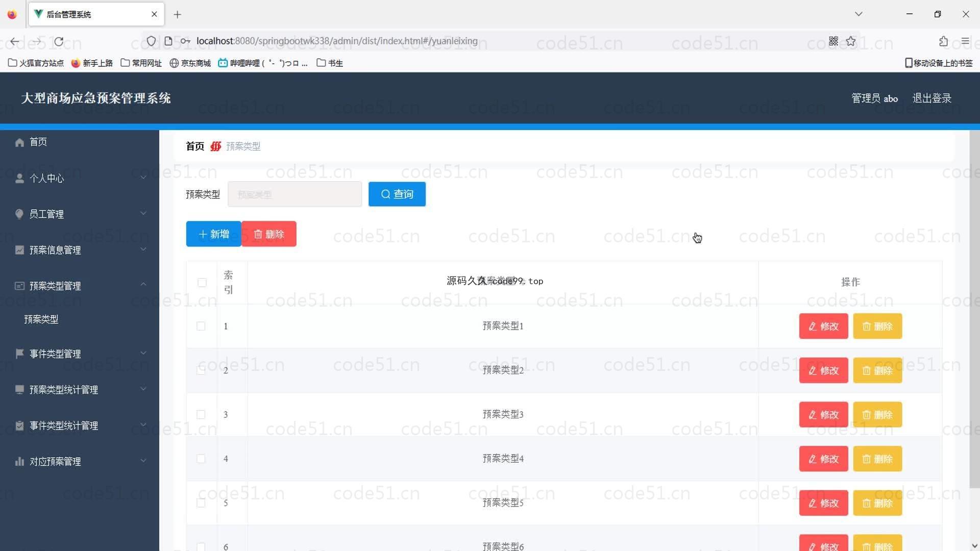The height and width of the screenshot is (551, 980).
Task: Check the row 4 预案类型4 checkbox
Action: [201, 459]
